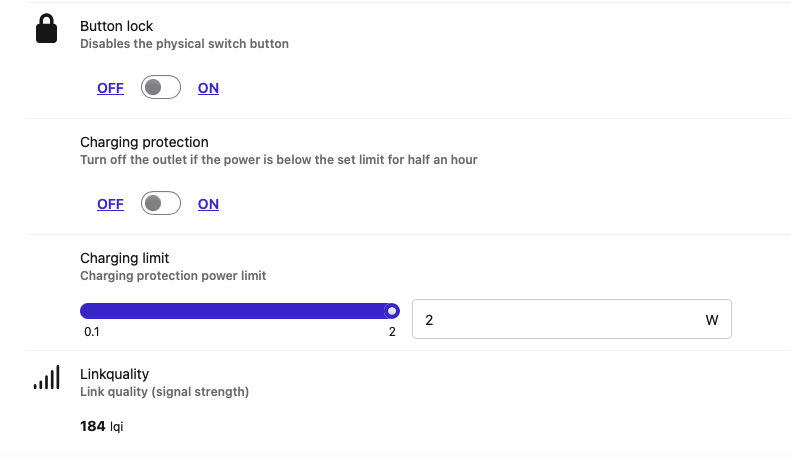The width and height of the screenshot is (791, 458).
Task: Click the W unit label in the input
Action: (712, 320)
